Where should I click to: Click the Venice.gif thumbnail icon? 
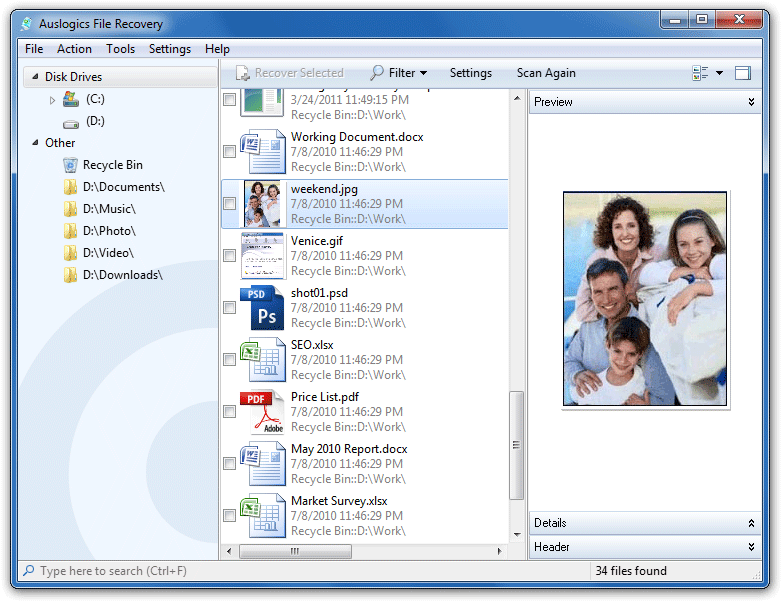263,256
